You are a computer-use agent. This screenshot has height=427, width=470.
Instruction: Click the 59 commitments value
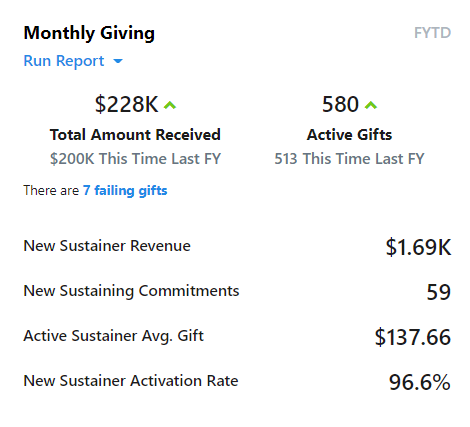pyautogui.click(x=439, y=292)
